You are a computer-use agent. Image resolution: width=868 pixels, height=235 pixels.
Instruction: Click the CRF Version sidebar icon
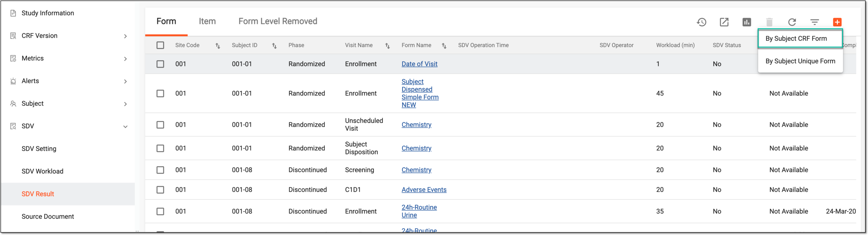tap(13, 36)
